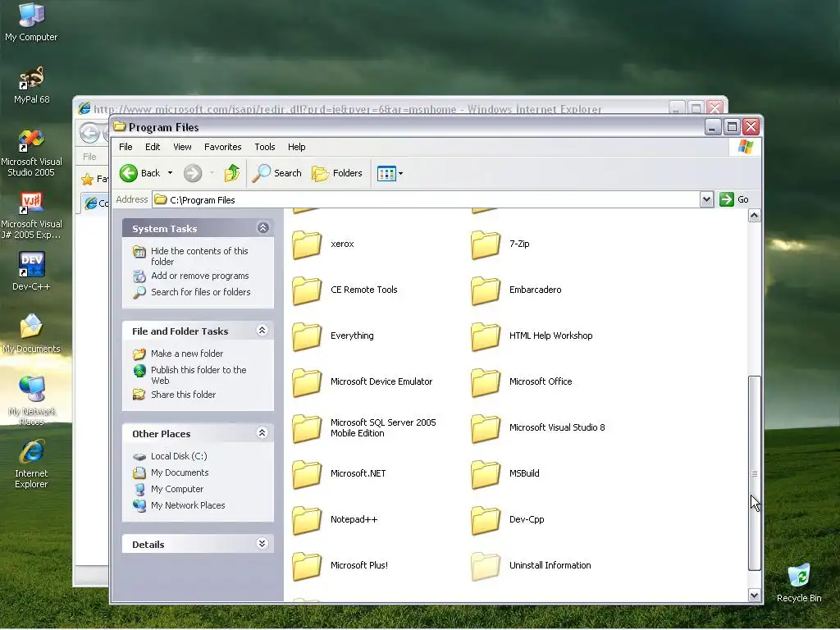
Task: Click the Internet Explorer desktop icon
Action: point(31,464)
